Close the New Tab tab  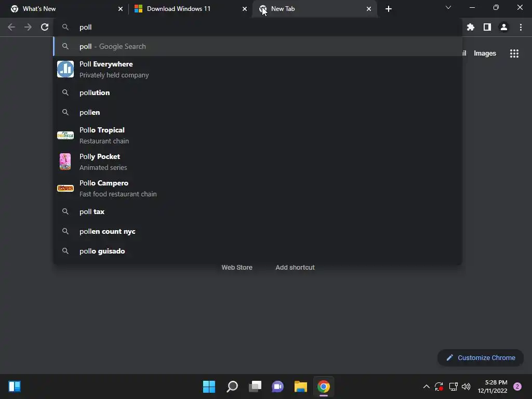point(369,9)
